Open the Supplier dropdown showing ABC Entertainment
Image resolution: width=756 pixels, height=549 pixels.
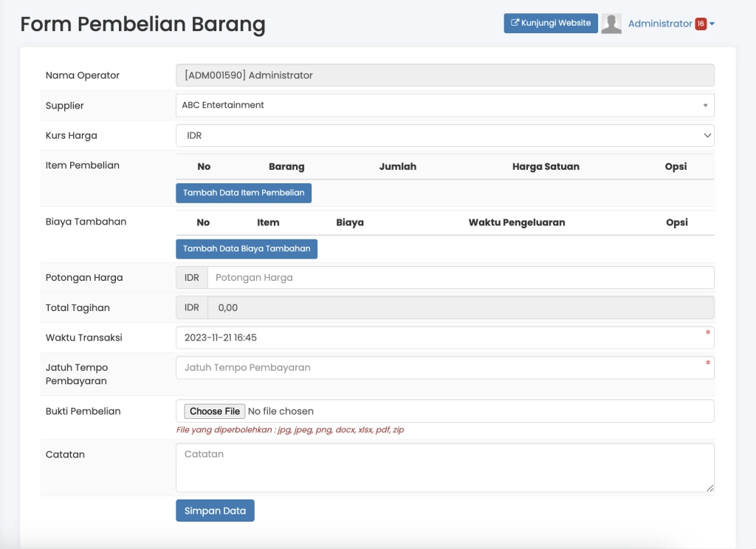pos(444,106)
